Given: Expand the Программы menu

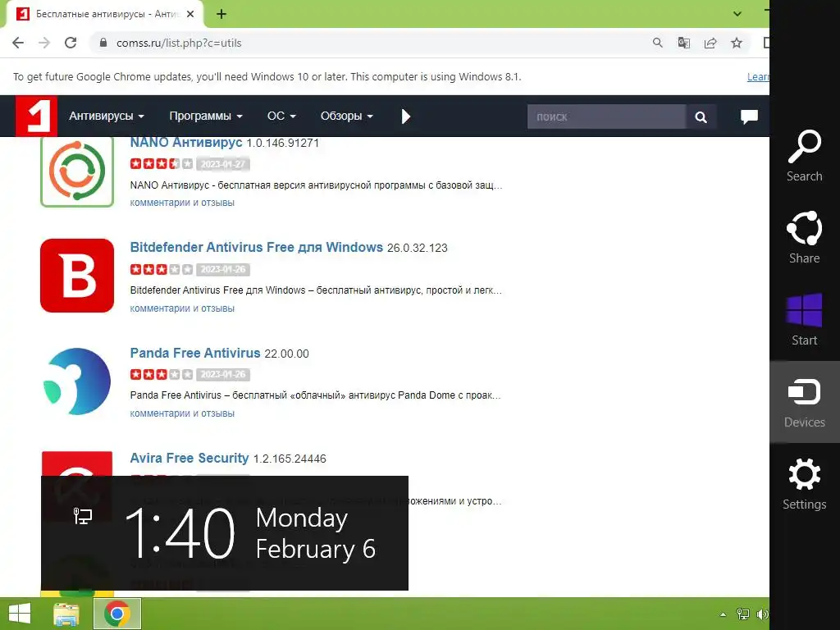Looking at the screenshot, I should click(206, 116).
